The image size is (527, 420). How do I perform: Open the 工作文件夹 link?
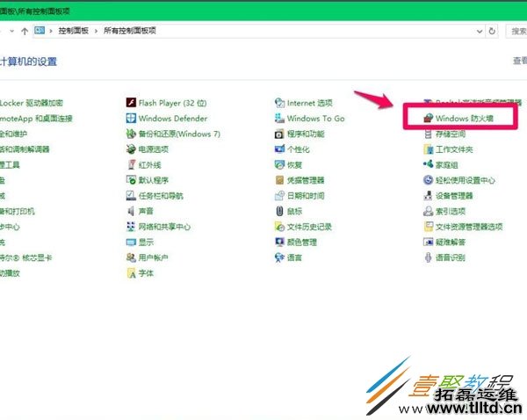pos(454,149)
